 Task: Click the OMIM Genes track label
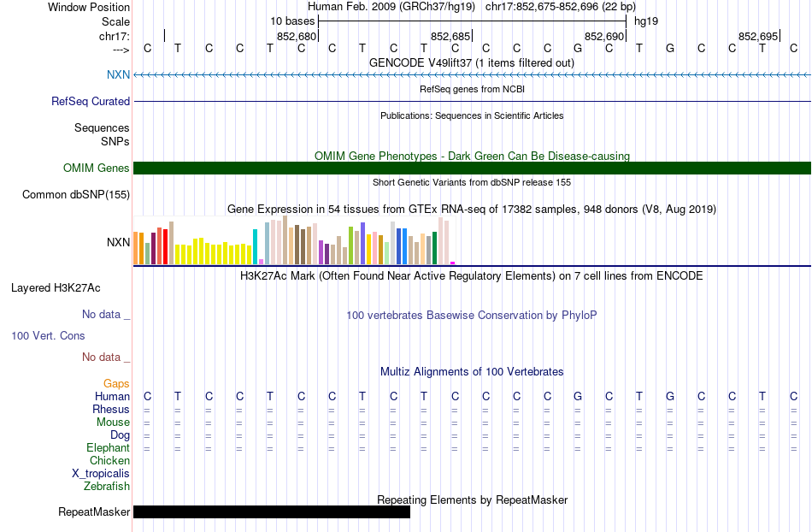[x=96, y=168]
